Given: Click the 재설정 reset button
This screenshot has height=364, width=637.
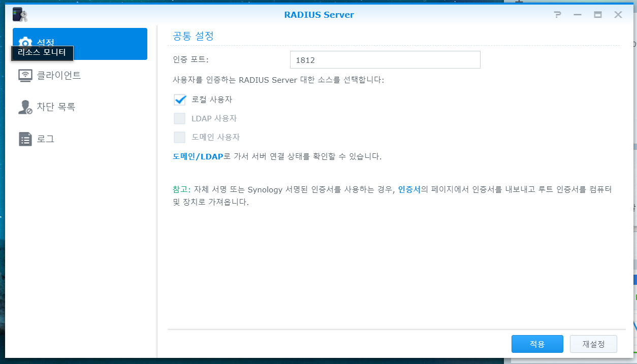Looking at the screenshot, I should coord(593,344).
